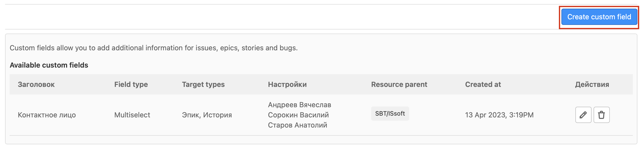Click the Действия column header
Image resolution: width=644 pixels, height=156 pixels.
pyautogui.click(x=592, y=84)
